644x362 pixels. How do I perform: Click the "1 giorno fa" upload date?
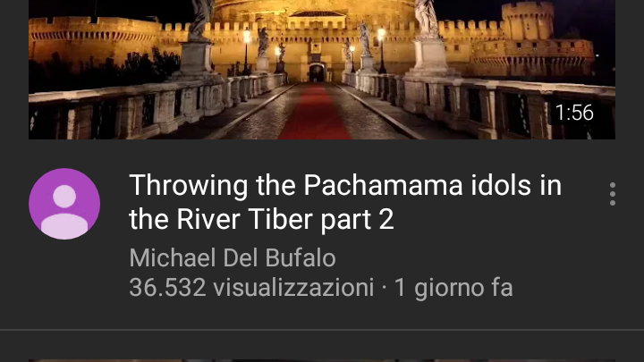(453, 287)
